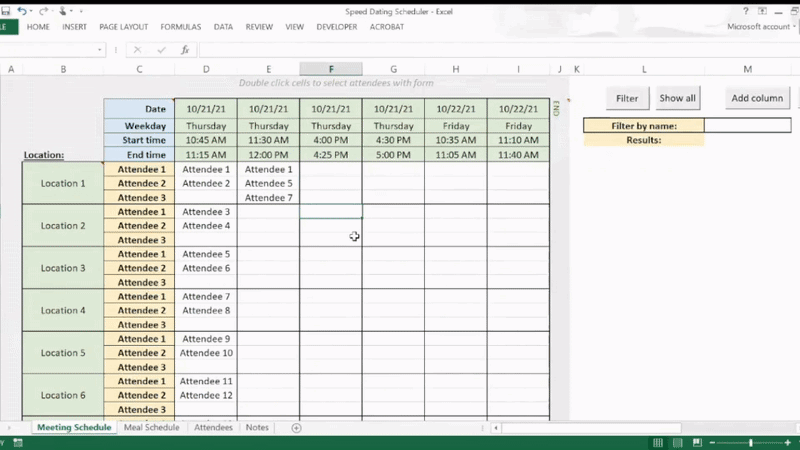Click the touch mode icon in quick access toolbar
This screenshot has height=450, width=800.
coord(62,11)
